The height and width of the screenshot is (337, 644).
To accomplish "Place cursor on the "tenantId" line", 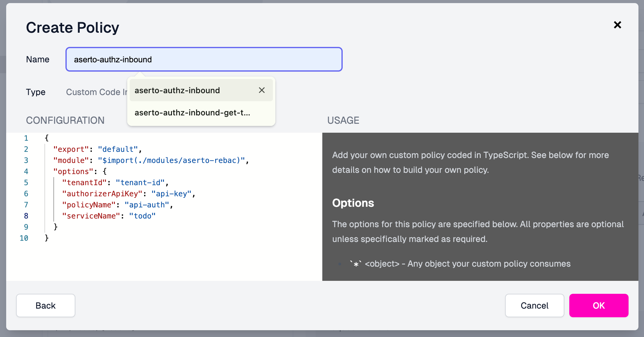I will tap(115, 183).
